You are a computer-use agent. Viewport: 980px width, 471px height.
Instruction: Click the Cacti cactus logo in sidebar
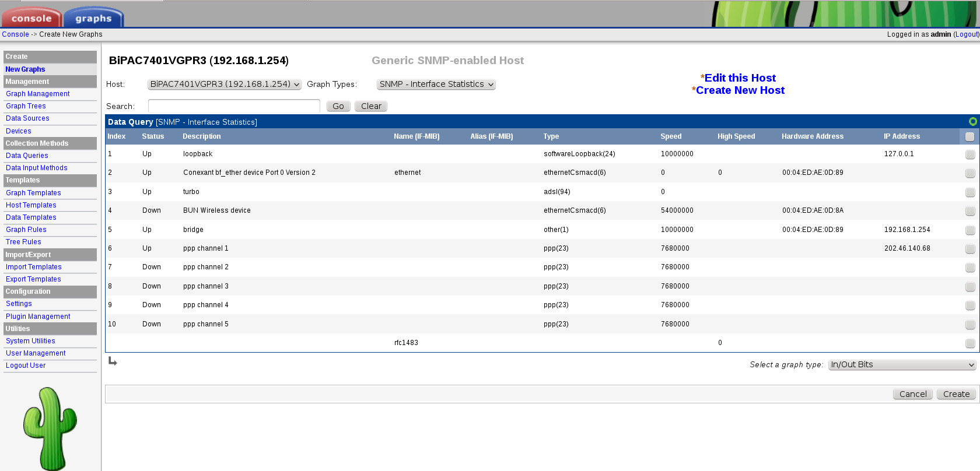coord(50,428)
